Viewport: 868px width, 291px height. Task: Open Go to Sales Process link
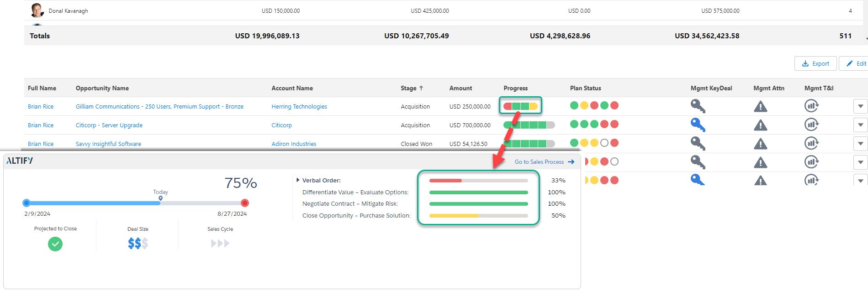(x=544, y=162)
